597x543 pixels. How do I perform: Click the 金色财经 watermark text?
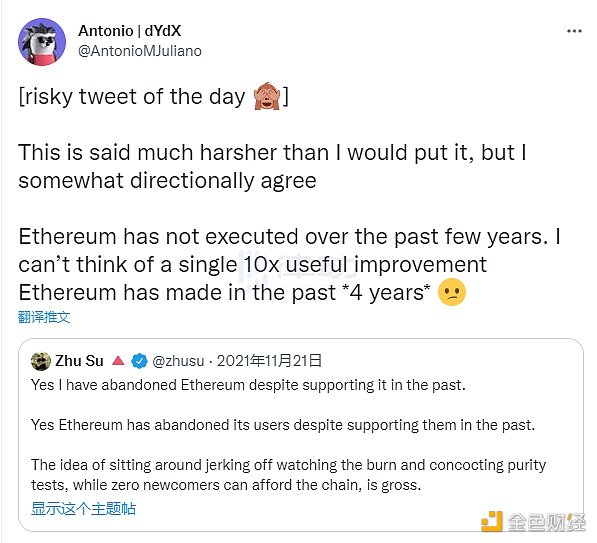click(546, 522)
